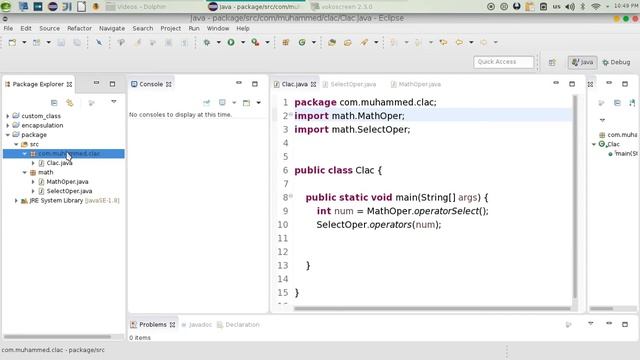Expand the encapsulation project
The width and height of the screenshot is (640, 360).
(x=7, y=125)
